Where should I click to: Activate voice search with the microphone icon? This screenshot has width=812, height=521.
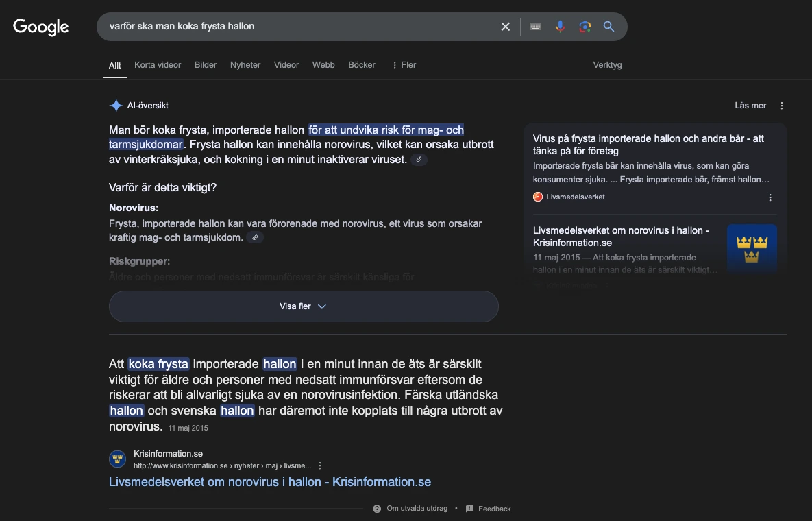[x=560, y=26]
